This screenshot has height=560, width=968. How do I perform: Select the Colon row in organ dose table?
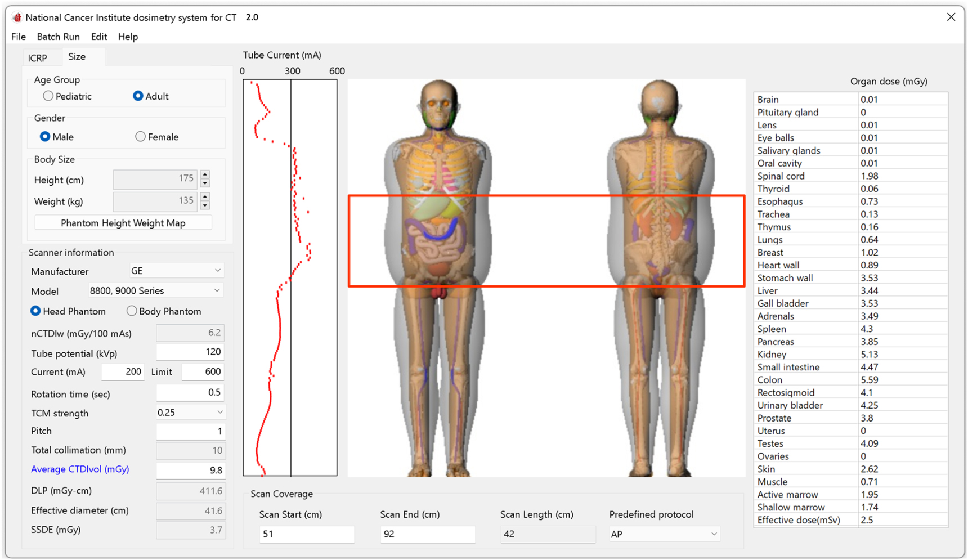pyautogui.click(x=850, y=380)
